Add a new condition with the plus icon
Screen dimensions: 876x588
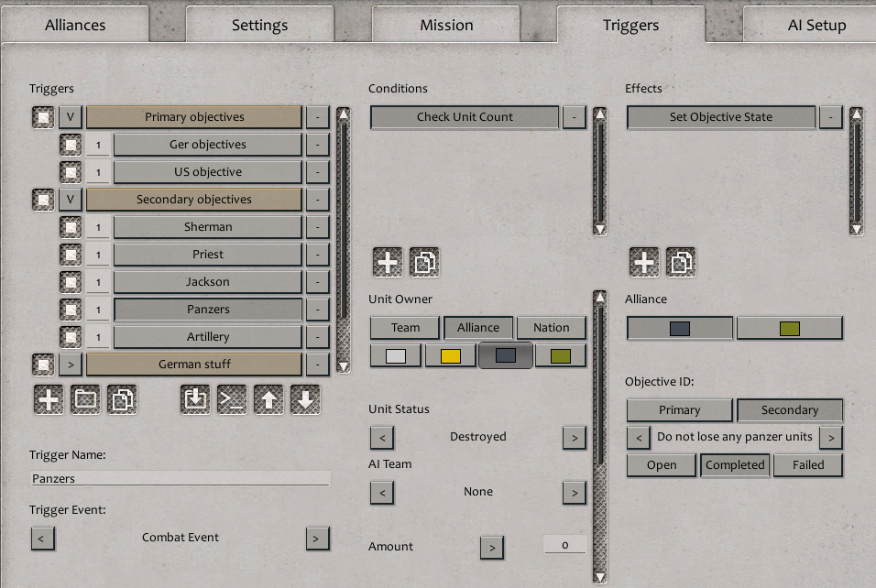388,263
